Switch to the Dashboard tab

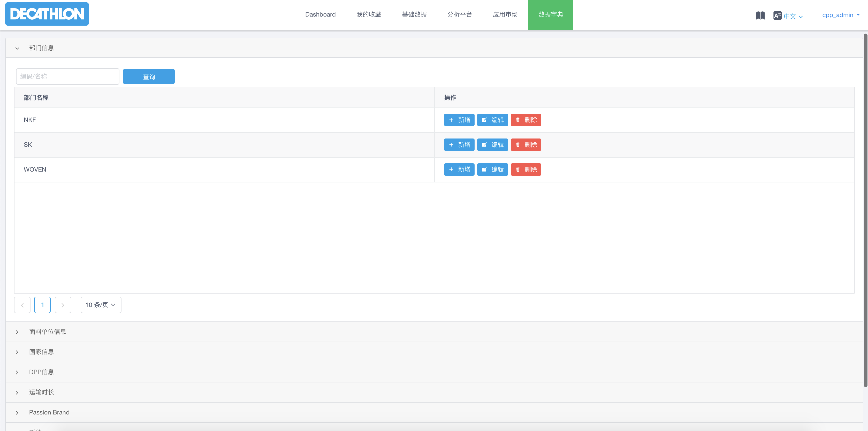coord(320,14)
